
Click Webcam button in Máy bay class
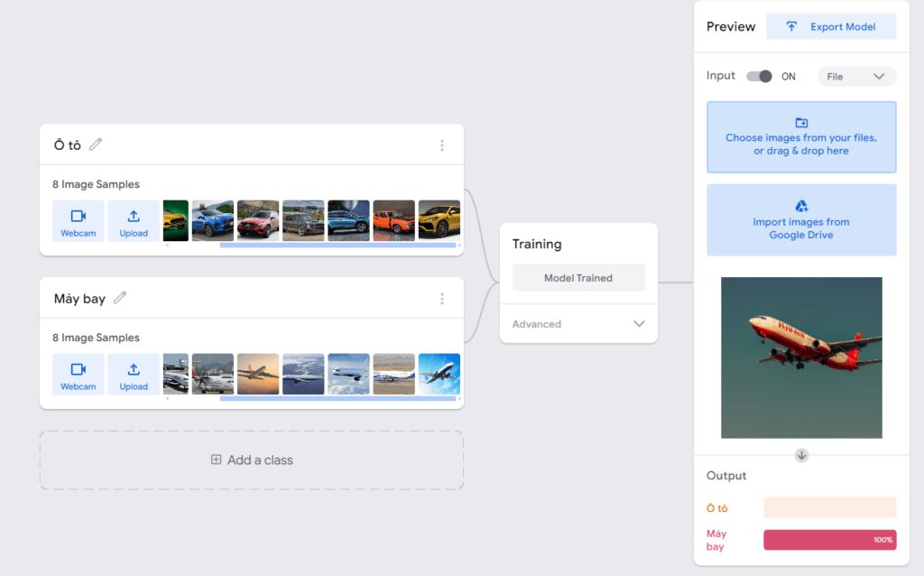click(x=79, y=375)
